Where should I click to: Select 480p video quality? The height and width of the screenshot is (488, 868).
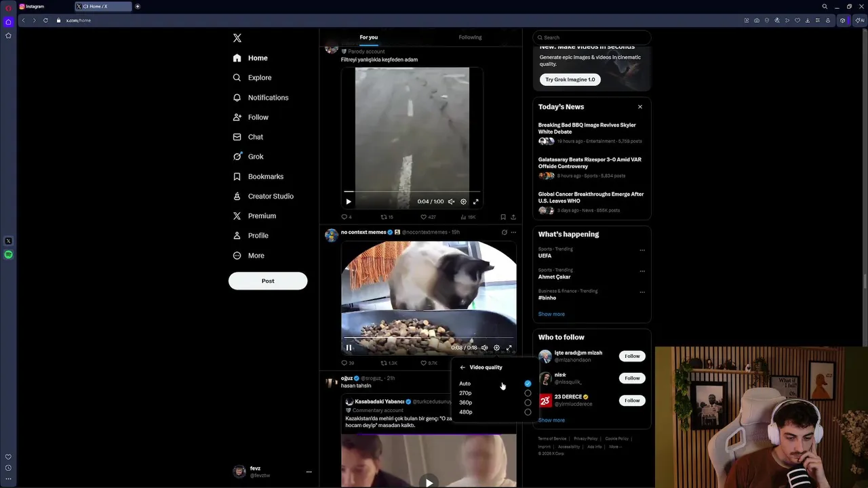[x=495, y=412]
